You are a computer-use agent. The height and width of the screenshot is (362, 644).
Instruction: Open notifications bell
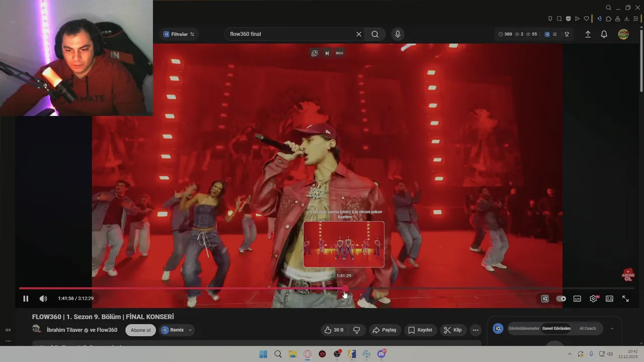pyautogui.click(x=604, y=34)
